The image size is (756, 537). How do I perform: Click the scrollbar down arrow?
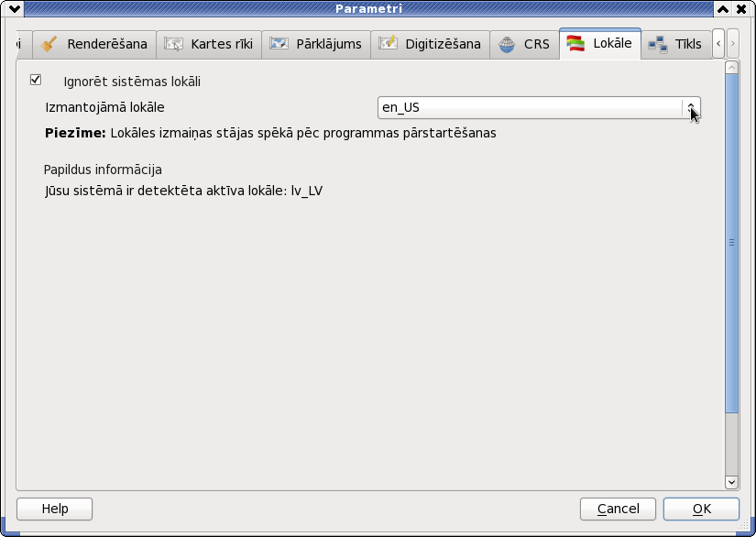pyautogui.click(x=731, y=482)
